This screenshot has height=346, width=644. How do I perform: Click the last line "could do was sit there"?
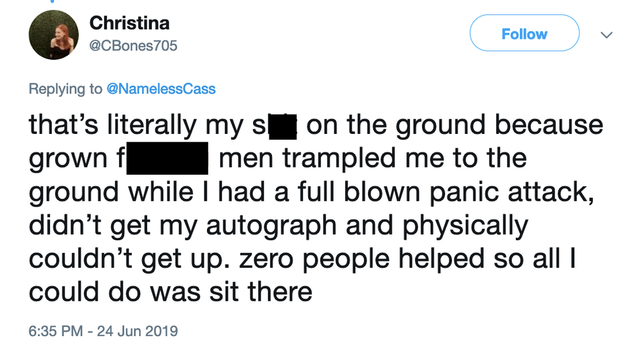pos(170,293)
